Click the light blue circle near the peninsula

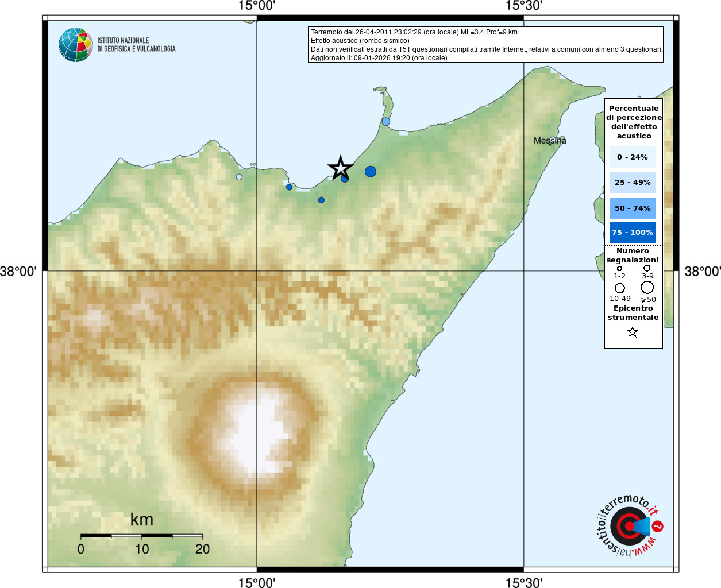coord(386,121)
